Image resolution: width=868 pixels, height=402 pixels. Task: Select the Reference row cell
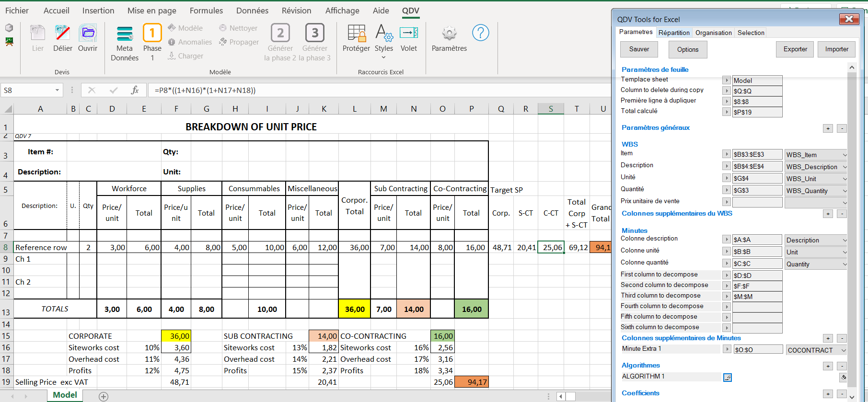pyautogui.click(x=40, y=247)
